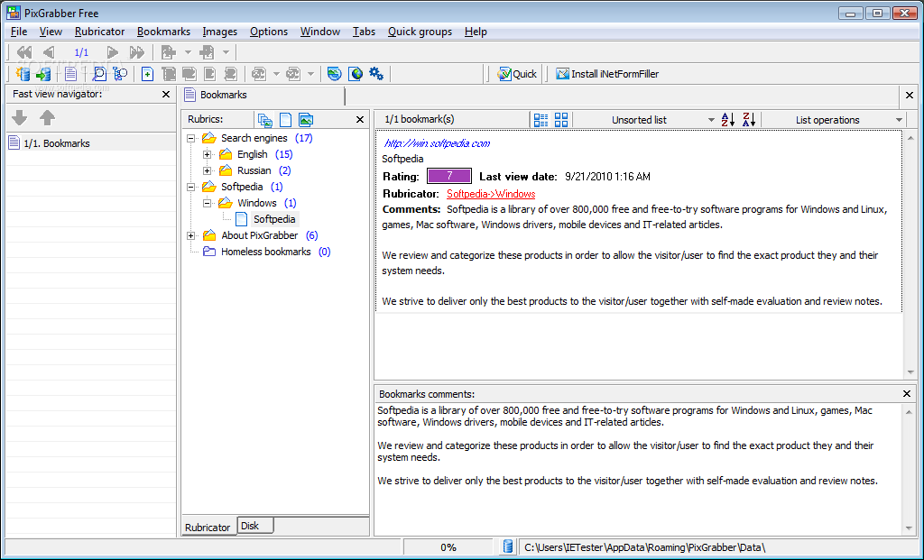
Task: Click the web page globe icon
Action: [356, 74]
